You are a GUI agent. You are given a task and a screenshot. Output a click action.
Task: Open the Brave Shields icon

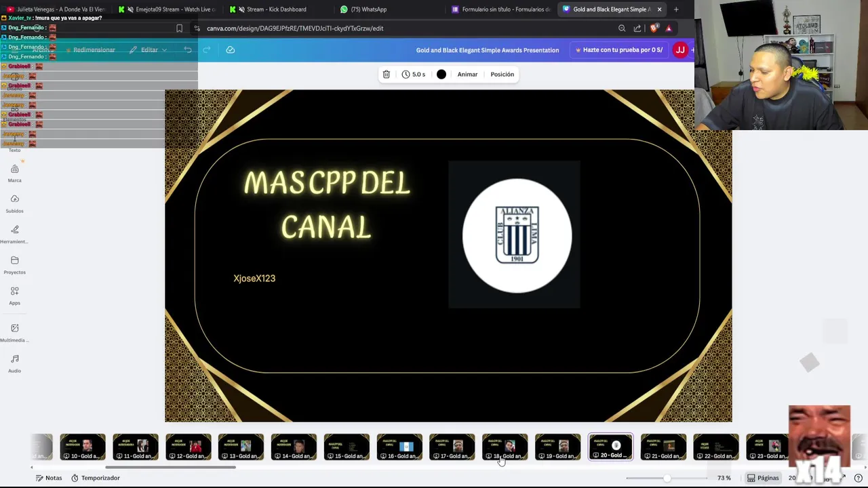[654, 28]
